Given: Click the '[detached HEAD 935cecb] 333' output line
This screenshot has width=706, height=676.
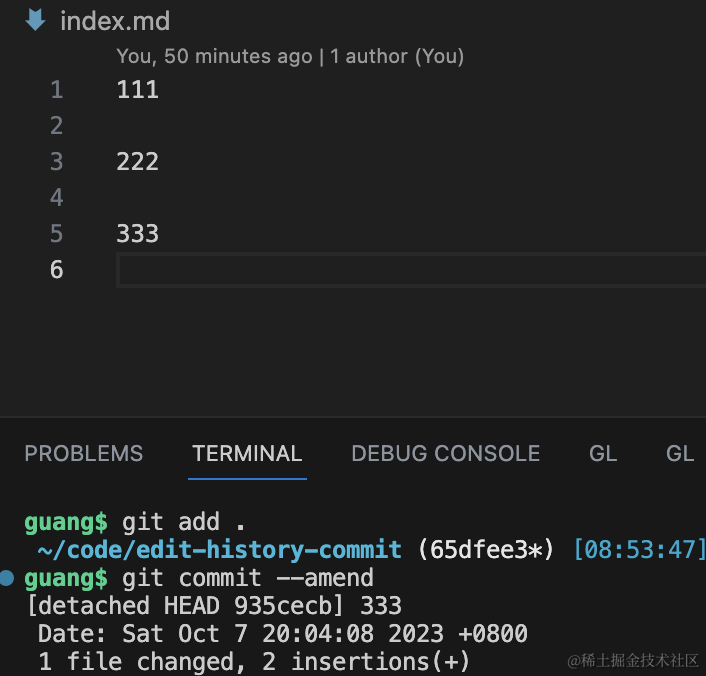Looking at the screenshot, I should 214,606.
